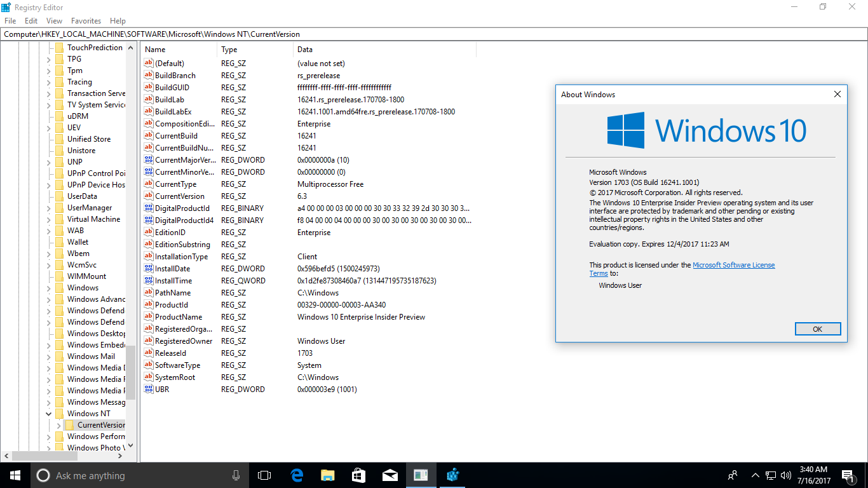Select the WIMMount registry key
The width and height of the screenshot is (868, 488).
point(86,276)
